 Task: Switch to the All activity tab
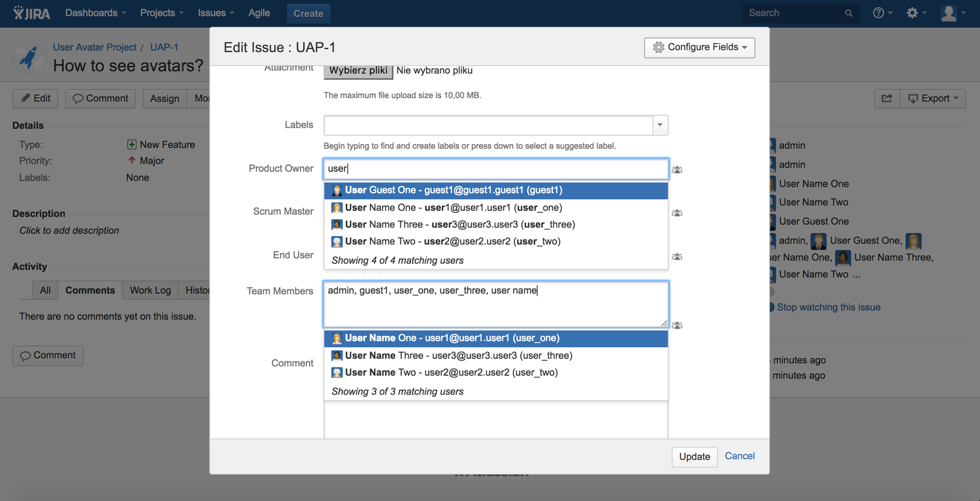coord(45,291)
